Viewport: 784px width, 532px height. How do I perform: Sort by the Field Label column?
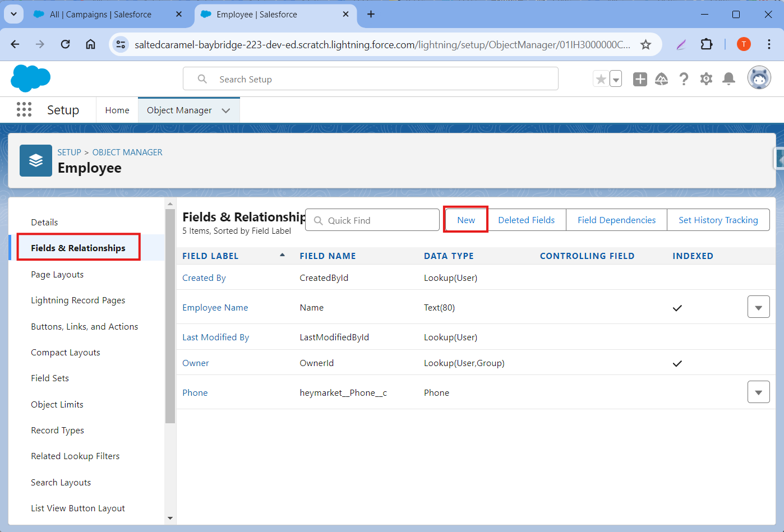(x=210, y=256)
